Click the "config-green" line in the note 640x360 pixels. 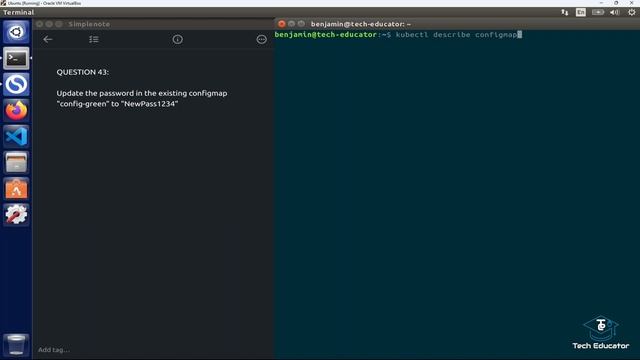(x=117, y=104)
